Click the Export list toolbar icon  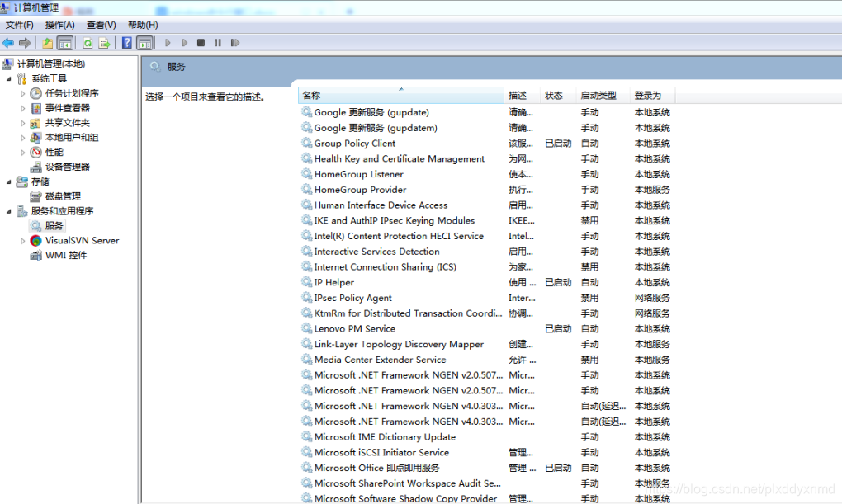[x=105, y=43]
